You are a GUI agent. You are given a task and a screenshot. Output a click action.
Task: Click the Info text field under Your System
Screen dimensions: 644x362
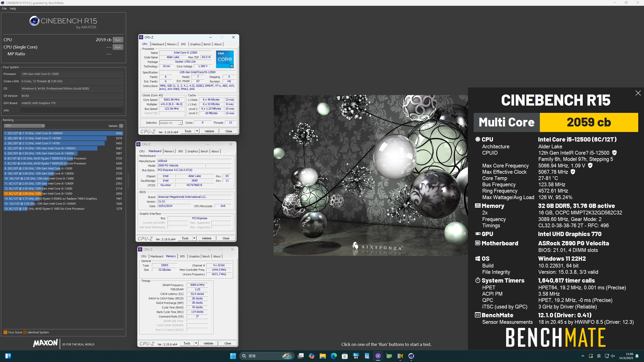click(x=72, y=110)
